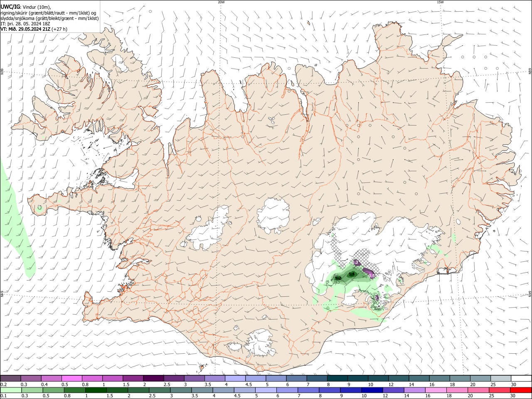Click the 25–30 light grey swatch in upper scale
This screenshot has width=532, height=399.
coord(501,378)
